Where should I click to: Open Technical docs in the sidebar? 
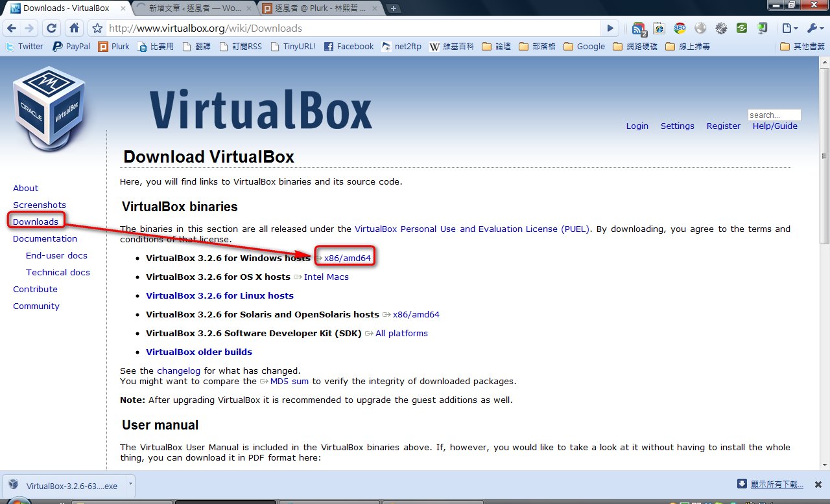point(58,272)
